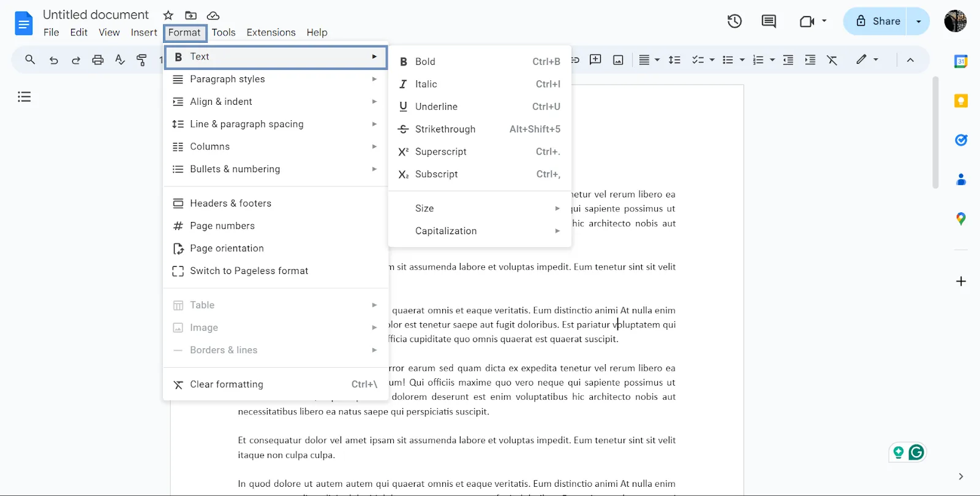The width and height of the screenshot is (980, 496).
Task: Click the Share button
Action: (875, 21)
